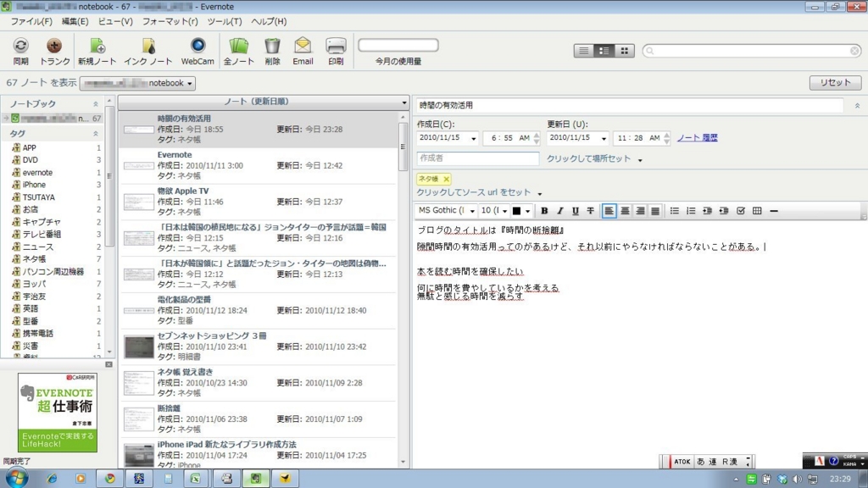The width and height of the screenshot is (868, 488).
Task: Switch to list view layout icon
Action: (x=583, y=51)
